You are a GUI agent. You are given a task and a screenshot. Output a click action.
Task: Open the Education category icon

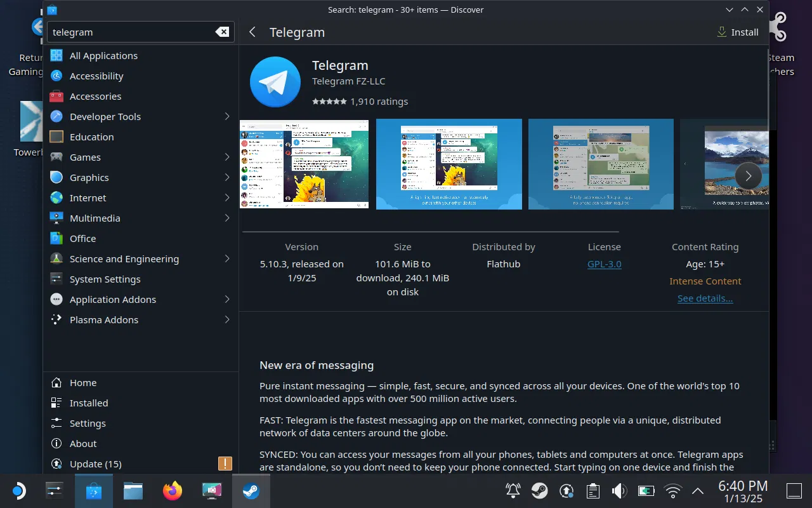click(56, 137)
